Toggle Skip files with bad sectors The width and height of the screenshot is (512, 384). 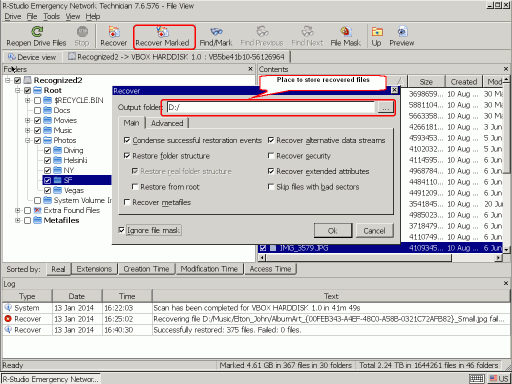[x=271, y=187]
